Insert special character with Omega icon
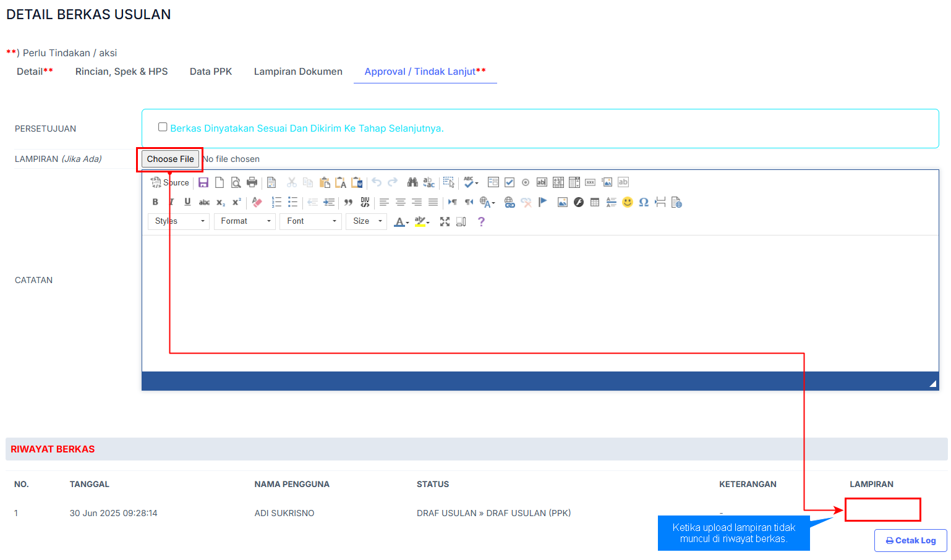This screenshot has height=560, width=951. click(x=644, y=202)
